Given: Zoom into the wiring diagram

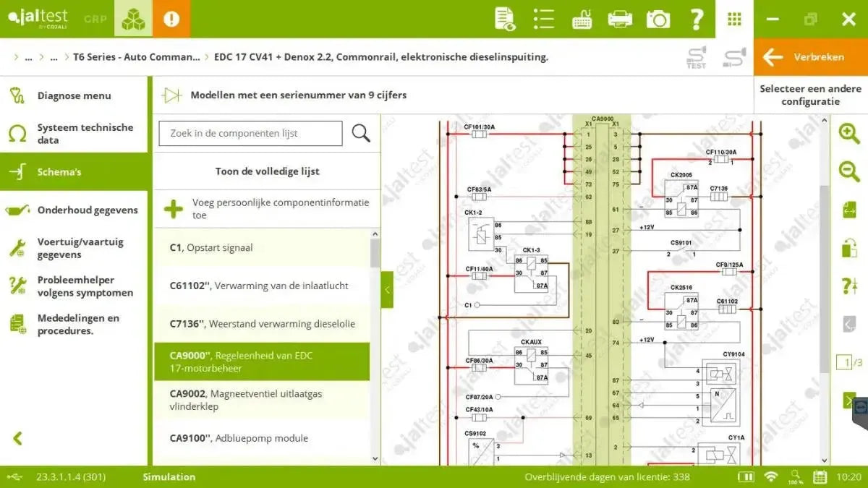Looking at the screenshot, I should point(848,133).
